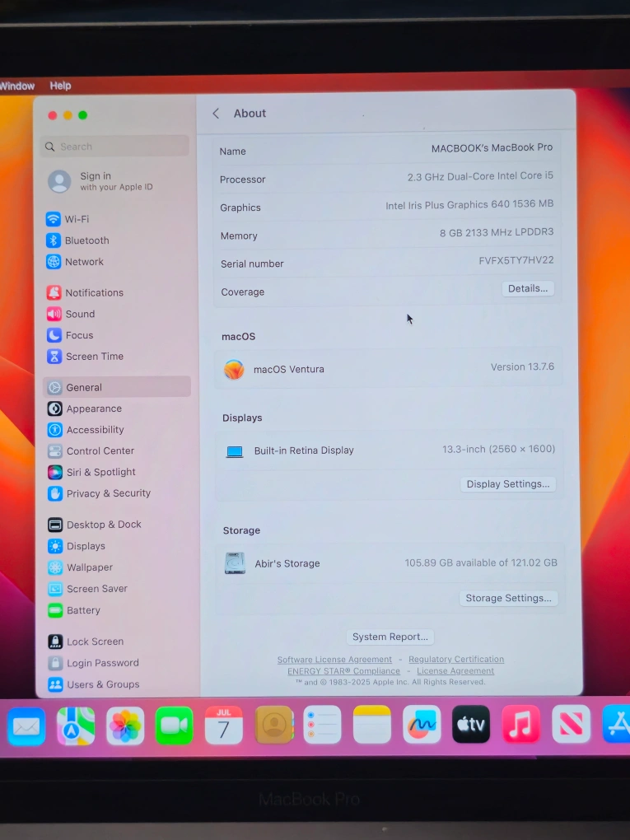This screenshot has width=630, height=840.
Task: Open Privacy & Security settings
Action: 99,493
